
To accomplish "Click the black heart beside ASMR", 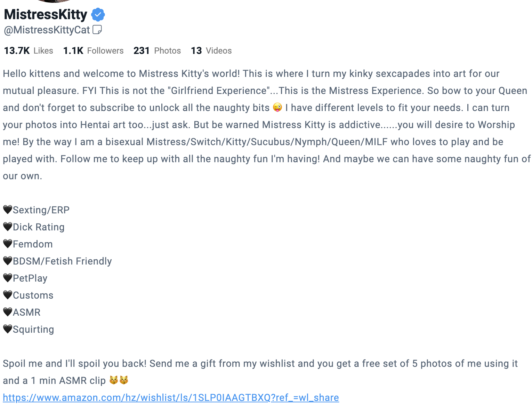I will click(8, 312).
